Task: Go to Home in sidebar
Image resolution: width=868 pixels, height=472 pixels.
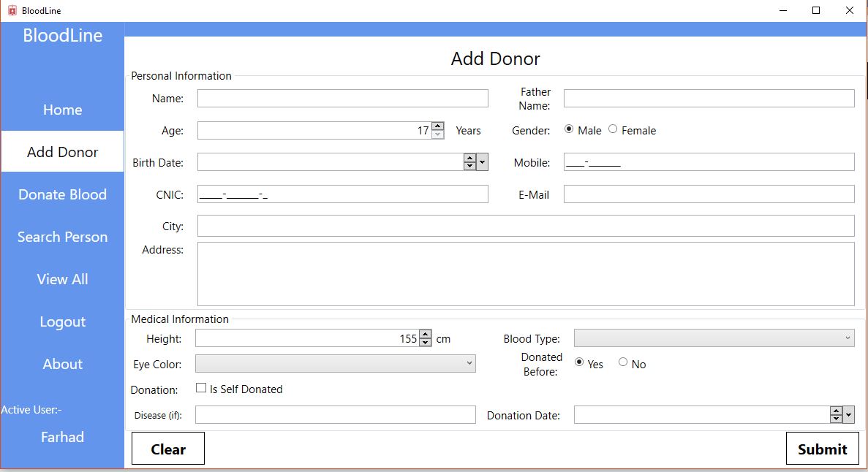Action: click(63, 110)
